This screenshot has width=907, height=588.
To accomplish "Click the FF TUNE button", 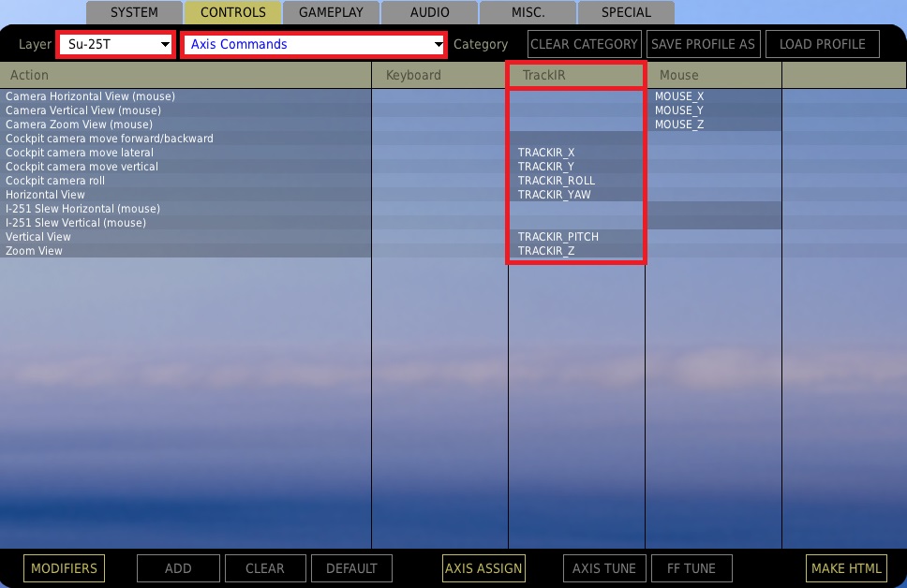I will coord(691,568).
